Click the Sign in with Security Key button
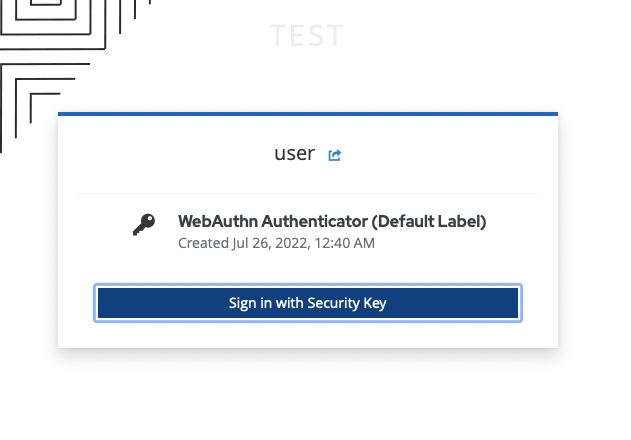This screenshot has width=631, height=440. (x=307, y=303)
